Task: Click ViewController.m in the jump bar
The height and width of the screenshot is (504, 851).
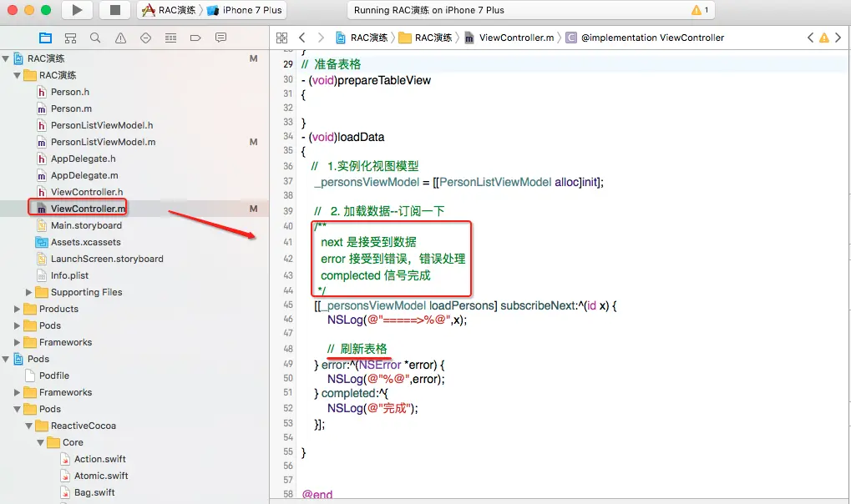Action: pos(509,38)
